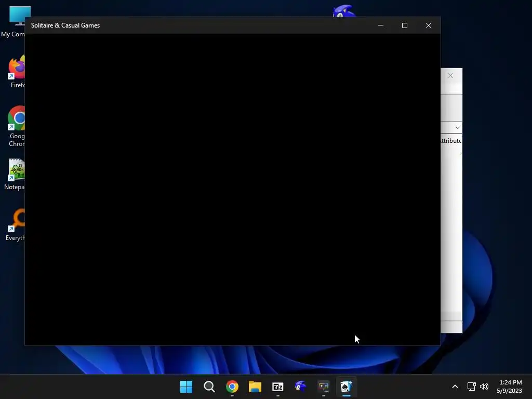This screenshot has height=399, width=532.
Task: Open the clock showing 1:24 PM
Action: point(509,387)
